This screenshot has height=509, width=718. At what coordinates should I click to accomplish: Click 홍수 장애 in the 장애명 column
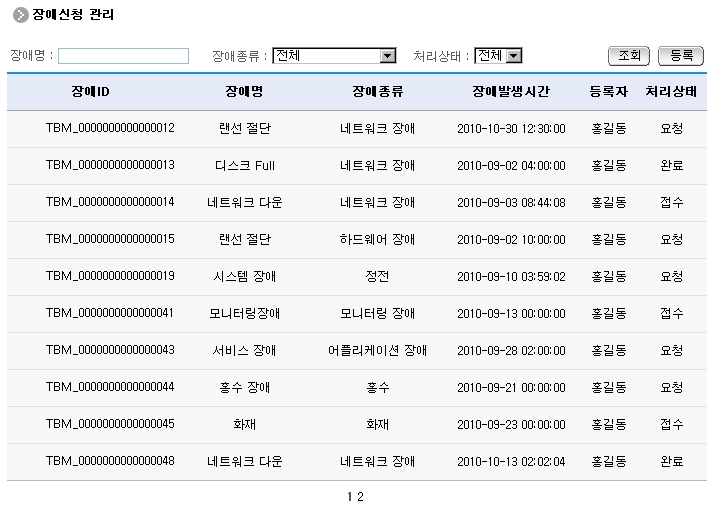pyautogui.click(x=244, y=387)
